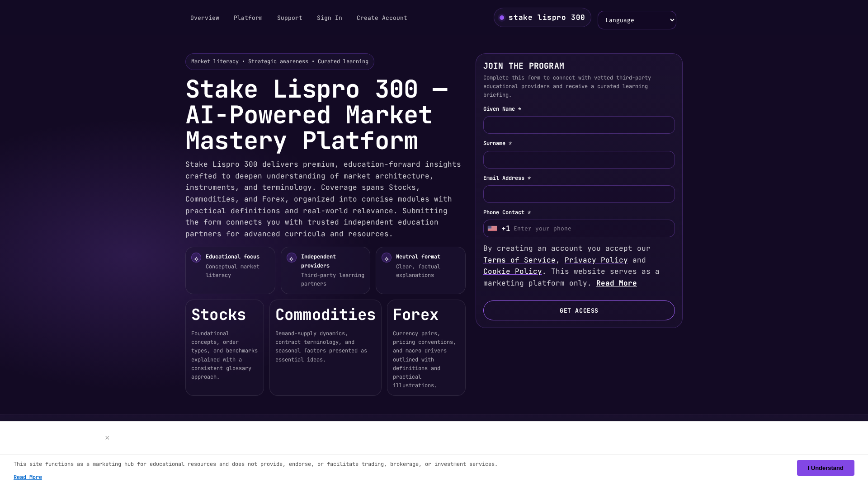Screen dimensions: 868x488
Task: Click the Educational focus sparkle icon
Action: [x=196, y=258]
